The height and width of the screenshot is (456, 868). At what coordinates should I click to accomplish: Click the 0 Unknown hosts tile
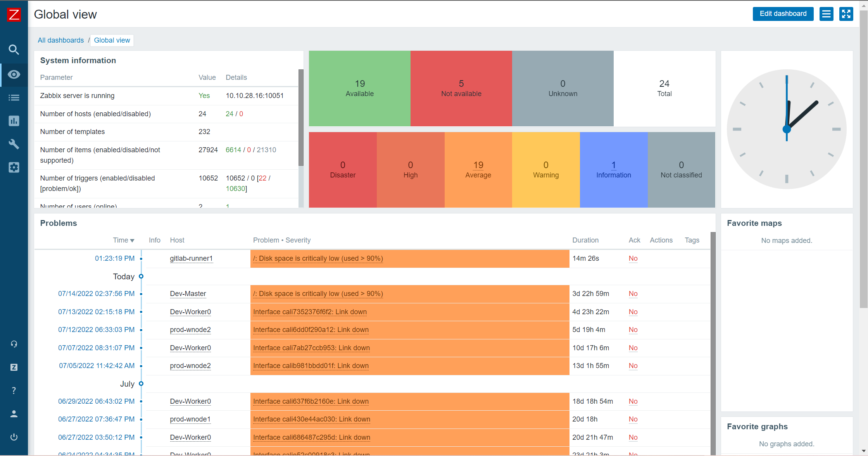tap(563, 88)
